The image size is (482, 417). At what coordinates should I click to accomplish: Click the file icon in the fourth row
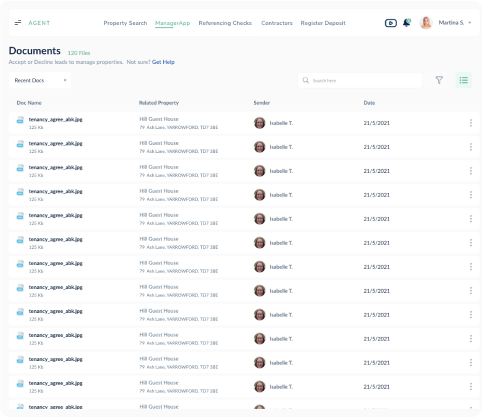[20, 192]
